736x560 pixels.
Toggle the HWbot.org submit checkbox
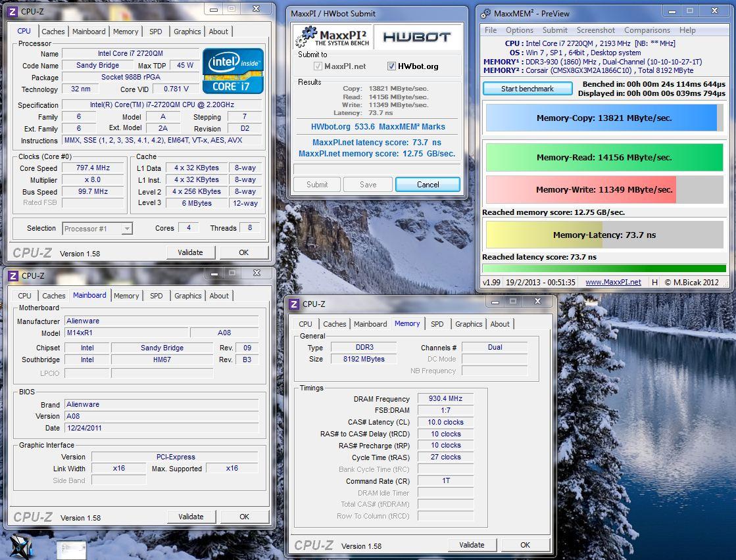tap(391, 66)
